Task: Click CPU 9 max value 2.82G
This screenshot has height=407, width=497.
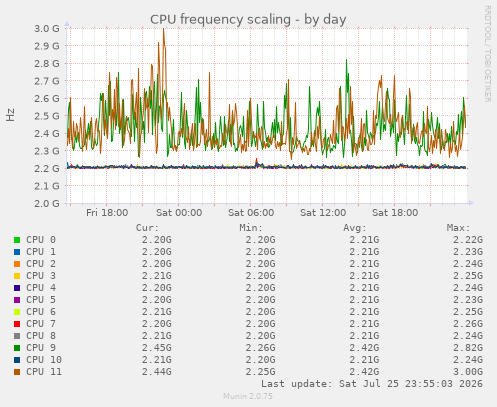Action: point(468,348)
